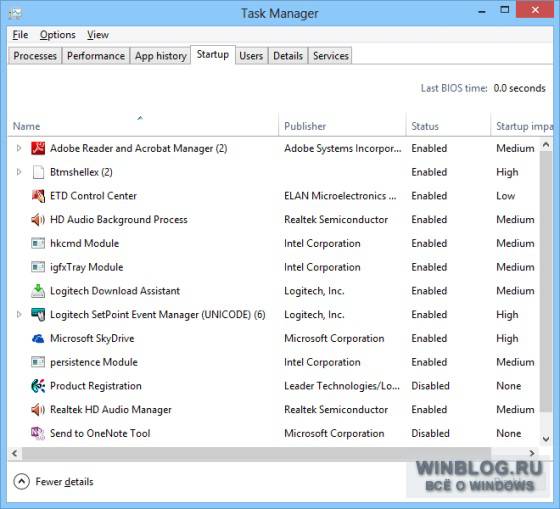Click the Logitech Download Assistant icon

point(38,291)
